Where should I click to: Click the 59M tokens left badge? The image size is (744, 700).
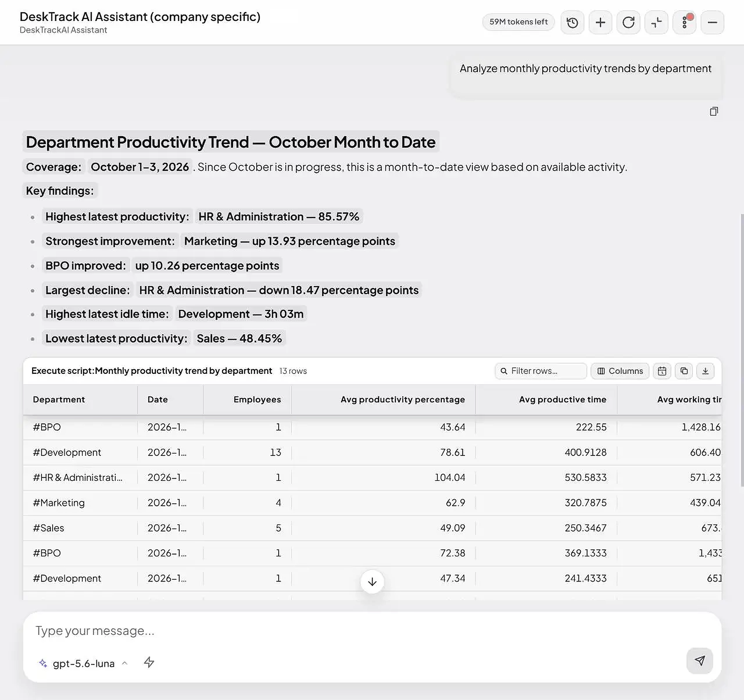click(518, 22)
